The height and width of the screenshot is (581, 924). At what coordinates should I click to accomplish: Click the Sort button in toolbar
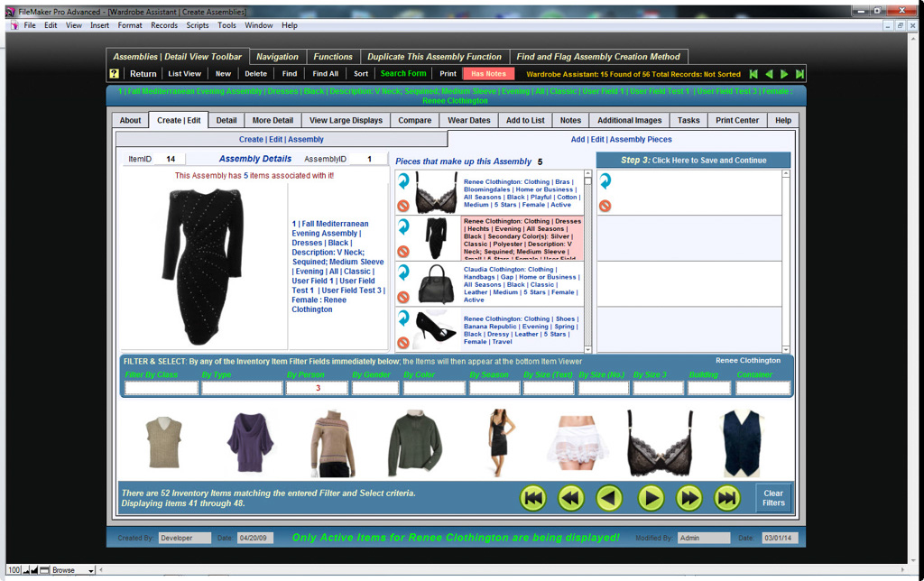tap(361, 74)
